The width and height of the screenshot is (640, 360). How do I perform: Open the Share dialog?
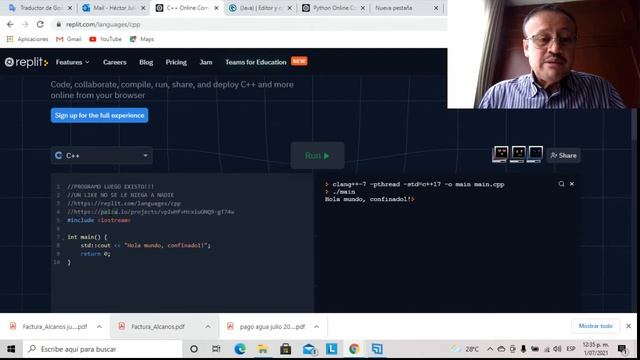tap(563, 156)
